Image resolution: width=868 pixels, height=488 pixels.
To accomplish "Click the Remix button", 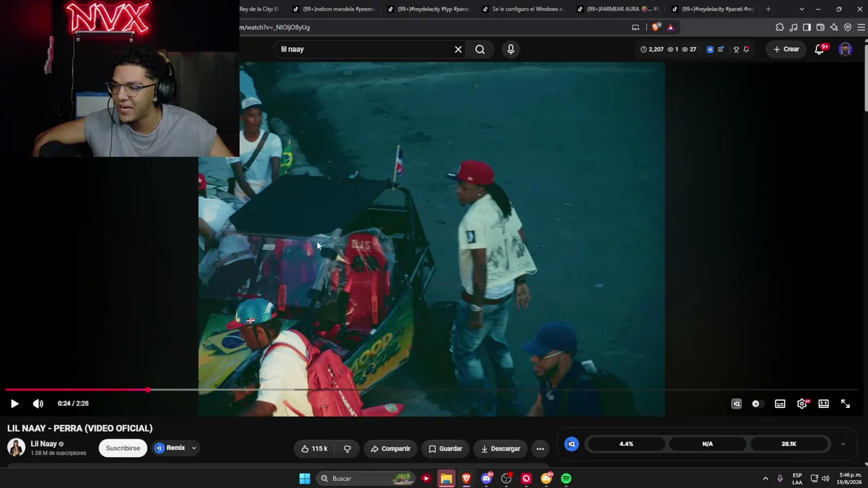I will (170, 448).
